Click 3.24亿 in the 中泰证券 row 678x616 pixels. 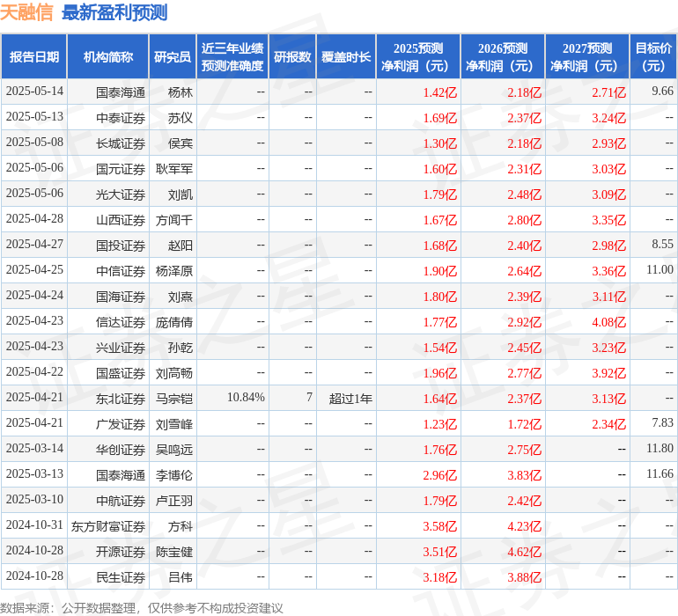point(608,118)
